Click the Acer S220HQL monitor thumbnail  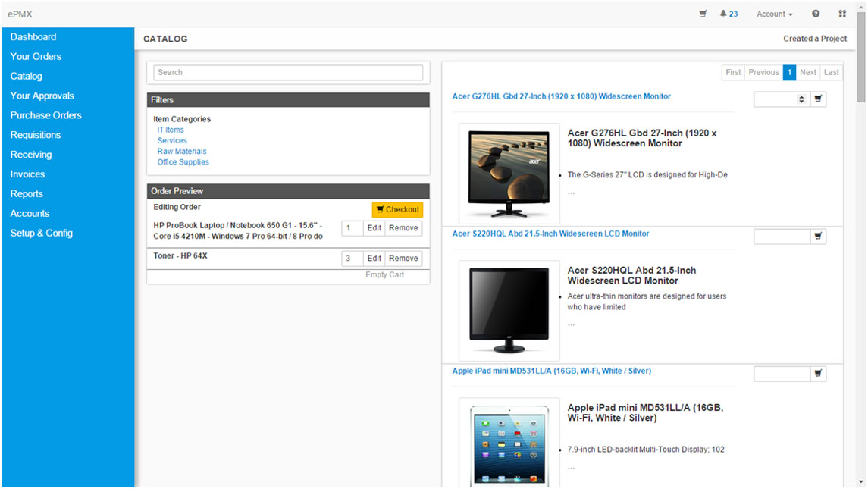(x=509, y=311)
